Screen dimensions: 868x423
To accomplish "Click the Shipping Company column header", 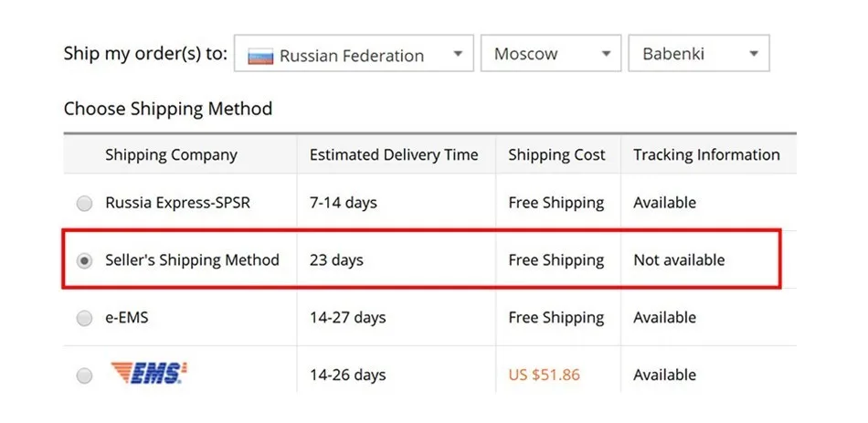I will point(171,155).
